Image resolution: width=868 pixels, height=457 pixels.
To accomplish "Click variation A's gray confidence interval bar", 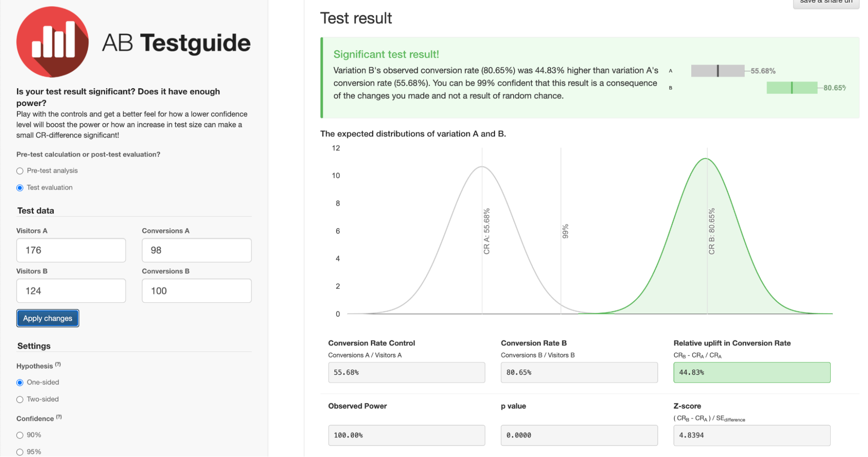I will 717,70.
